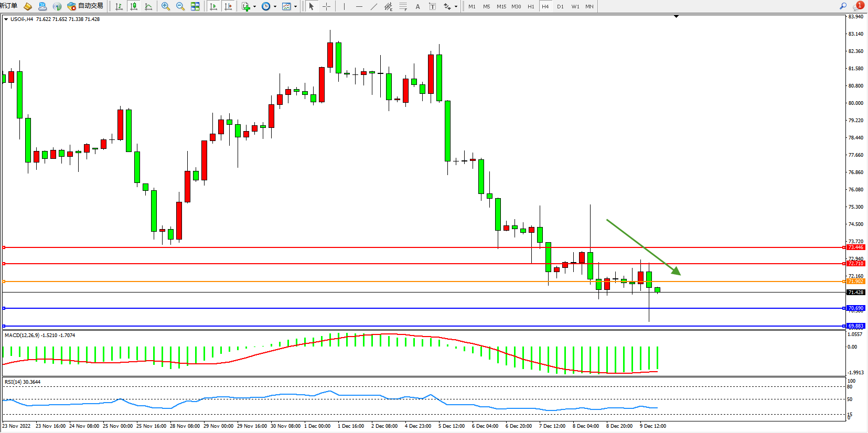The width and height of the screenshot is (868, 433).
Task: Toggle the AutoTrading button
Action: (85, 6)
